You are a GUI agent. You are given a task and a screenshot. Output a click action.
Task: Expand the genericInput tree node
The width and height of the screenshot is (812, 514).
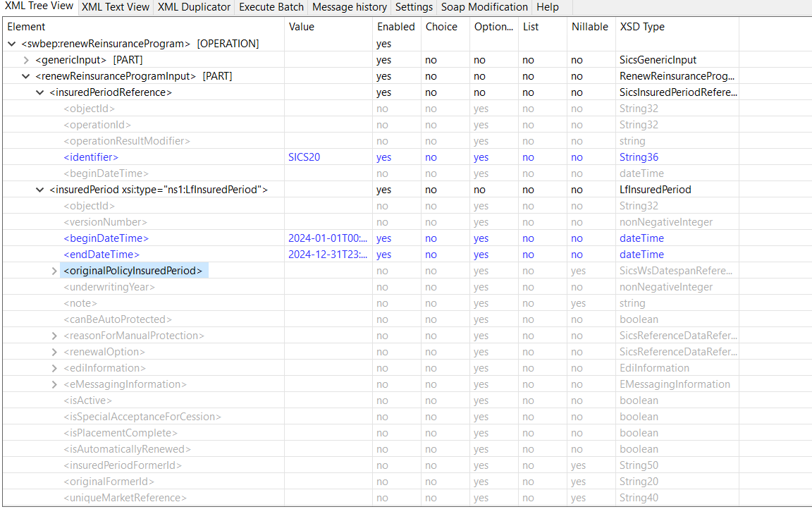[x=26, y=60]
